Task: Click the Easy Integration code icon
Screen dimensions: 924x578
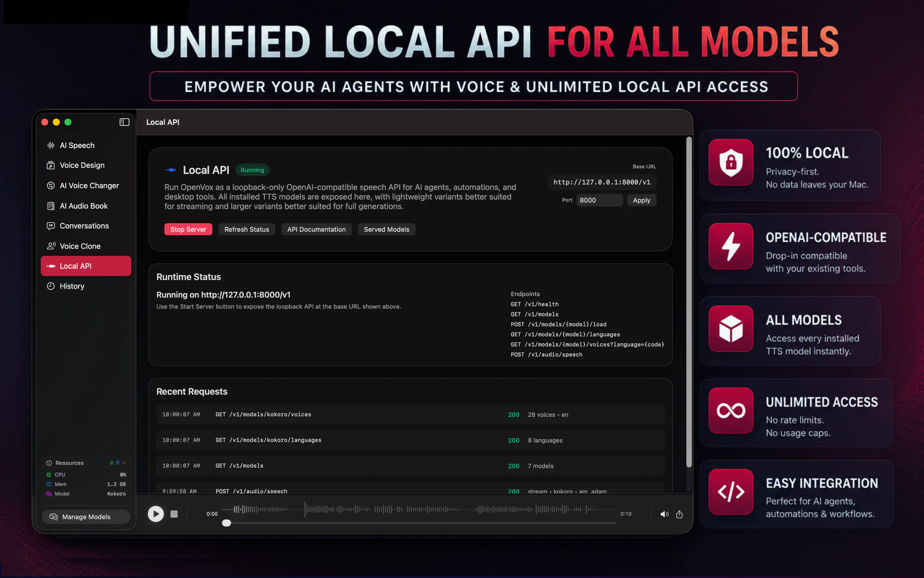Action: coord(731,492)
